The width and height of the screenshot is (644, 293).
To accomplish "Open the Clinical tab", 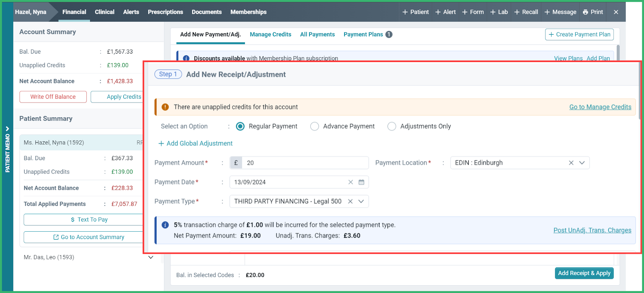I will pos(105,12).
